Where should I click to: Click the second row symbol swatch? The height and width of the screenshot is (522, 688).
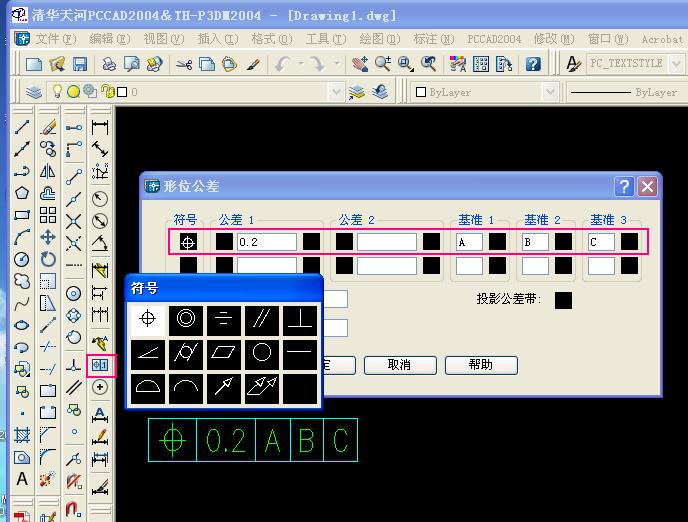coord(188,266)
